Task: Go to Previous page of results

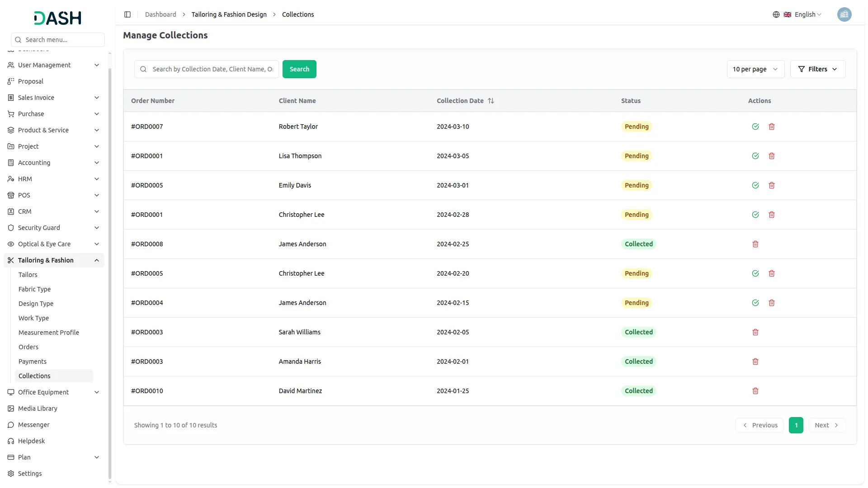Action: coord(759,425)
